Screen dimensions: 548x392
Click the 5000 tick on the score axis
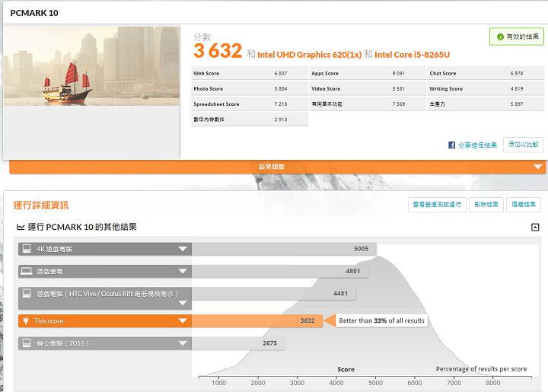375,383
